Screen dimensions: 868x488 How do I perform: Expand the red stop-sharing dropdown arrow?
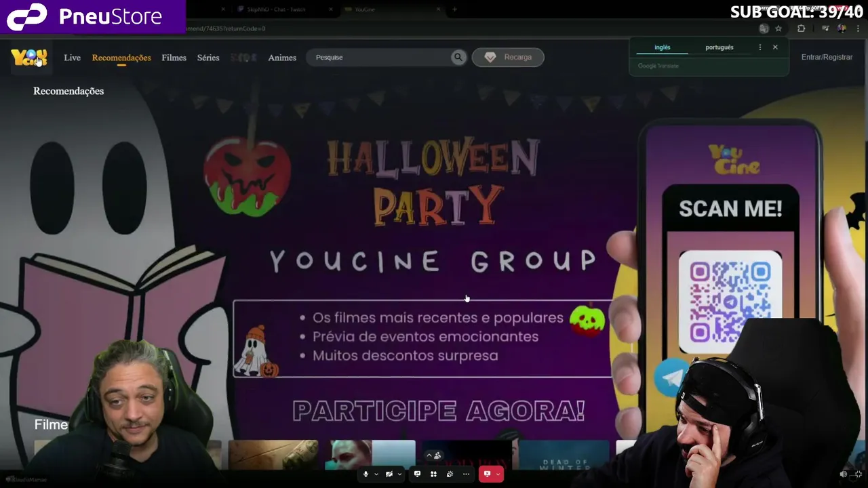(x=498, y=474)
